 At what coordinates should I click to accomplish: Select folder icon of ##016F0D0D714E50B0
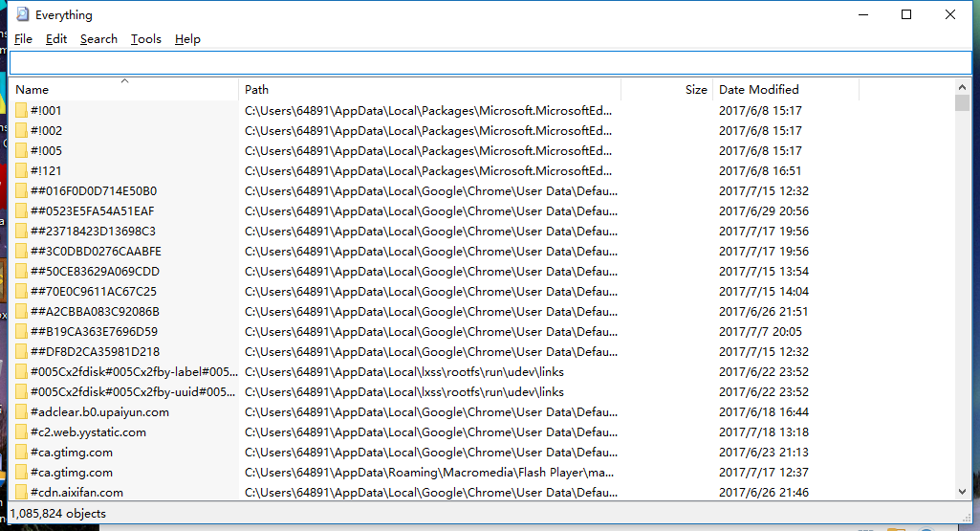[21, 191]
